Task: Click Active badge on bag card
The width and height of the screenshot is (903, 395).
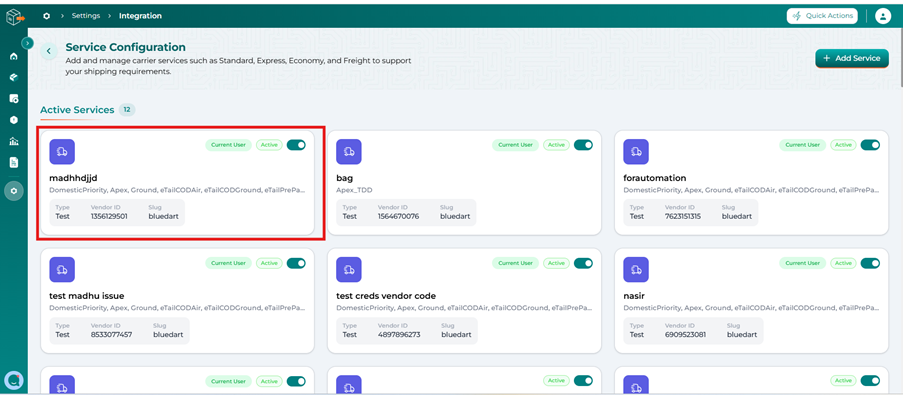Action: 556,145
